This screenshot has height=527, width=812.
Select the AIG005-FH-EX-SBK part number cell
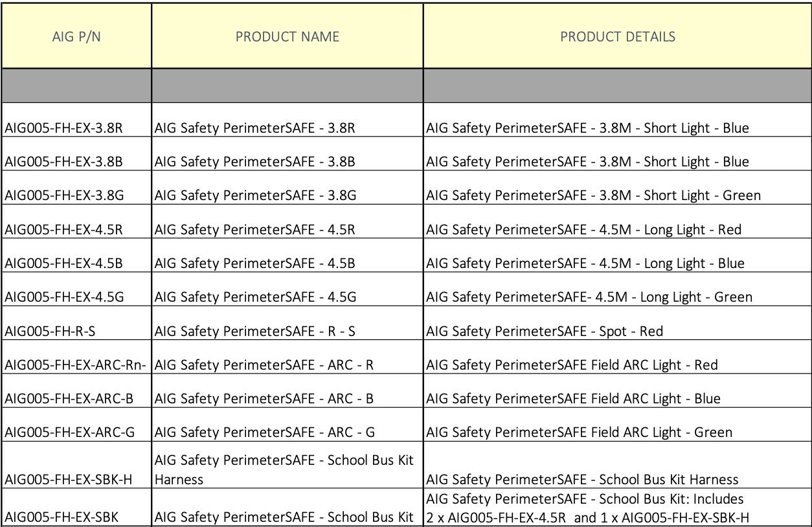tap(60, 517)
